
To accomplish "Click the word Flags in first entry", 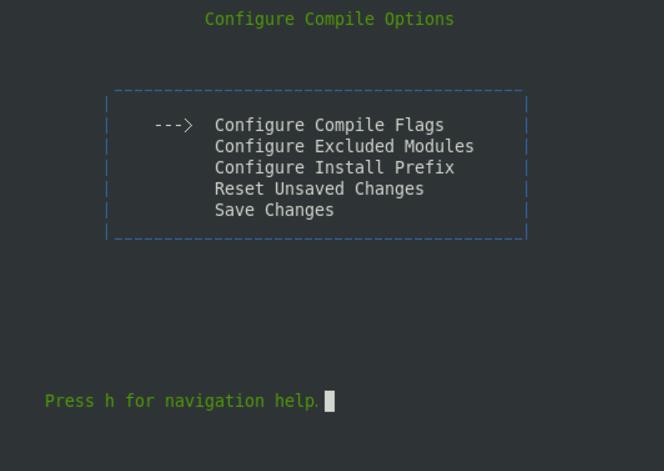I will pyautogui.click(x=419, y=126).
